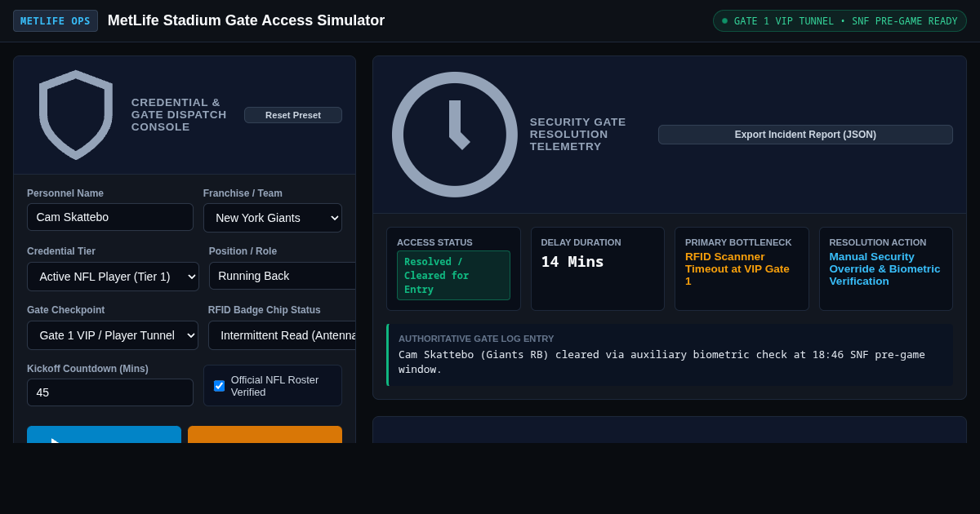
Task: Open the Gate Checkpoint selector
Action: (113, 335)
